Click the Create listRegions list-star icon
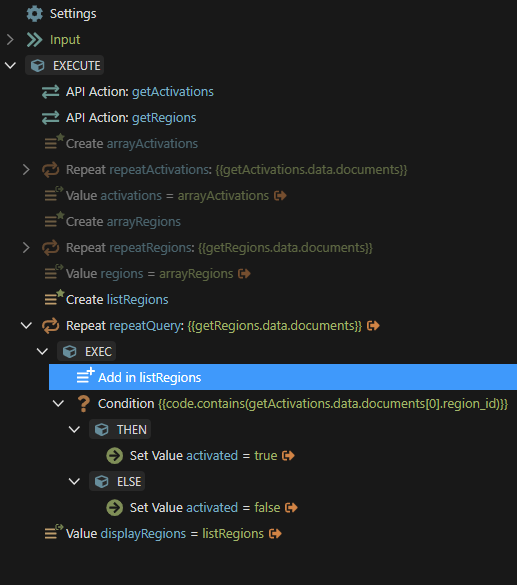517x585 pixels. pyautogui.click(x=54, y=298)
